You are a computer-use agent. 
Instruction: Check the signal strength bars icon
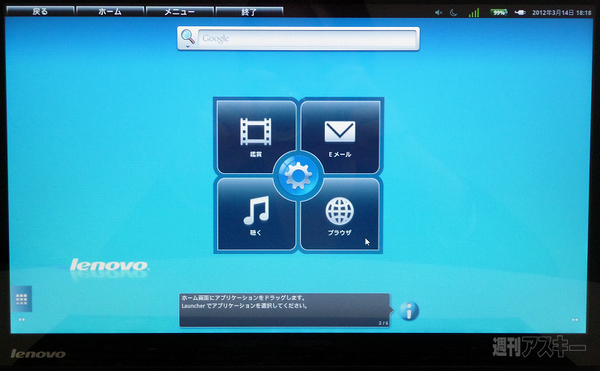pyautogui.click(x=474, y=13)
